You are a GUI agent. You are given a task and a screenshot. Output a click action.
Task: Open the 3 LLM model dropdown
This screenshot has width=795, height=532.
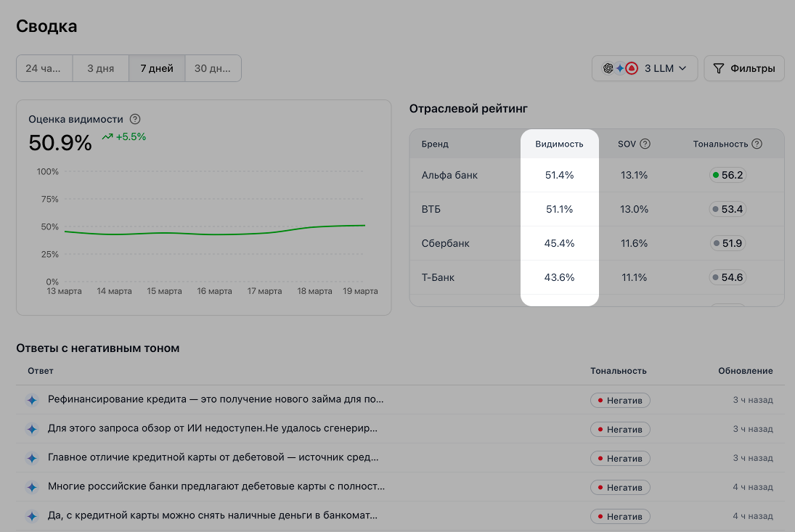pyautogui.click(x=645, y=68)
